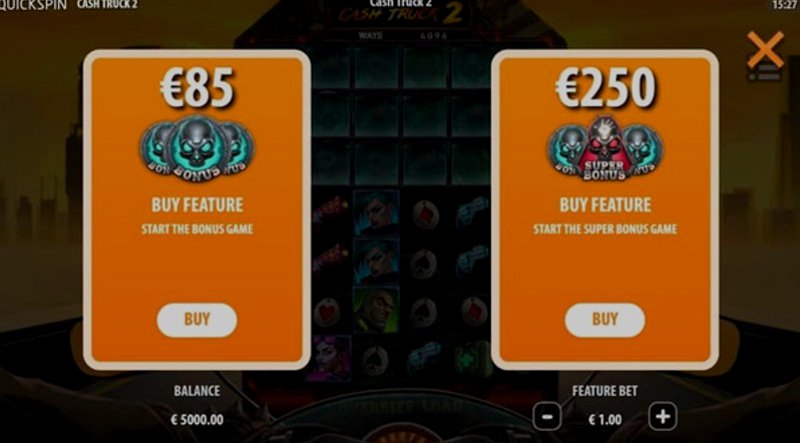Click the pink-haired character symbol on reels
Screen dimensions: 800x443
[x=329, y=358]
